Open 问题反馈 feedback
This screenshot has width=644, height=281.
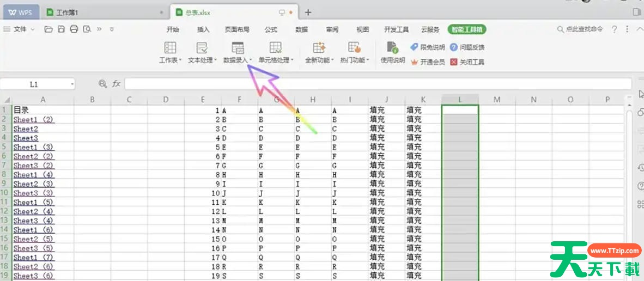[x=467, y=47]
